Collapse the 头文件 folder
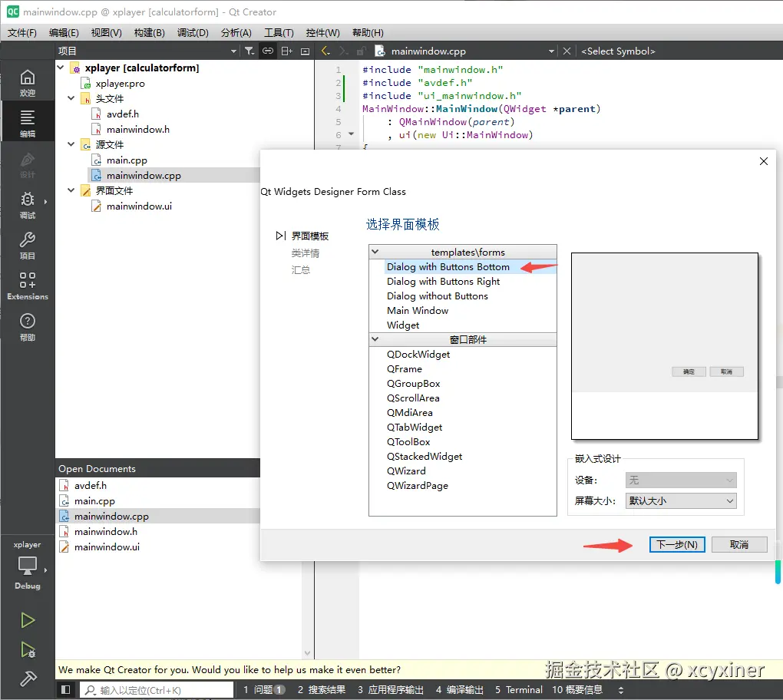 [x=71, y=98]
